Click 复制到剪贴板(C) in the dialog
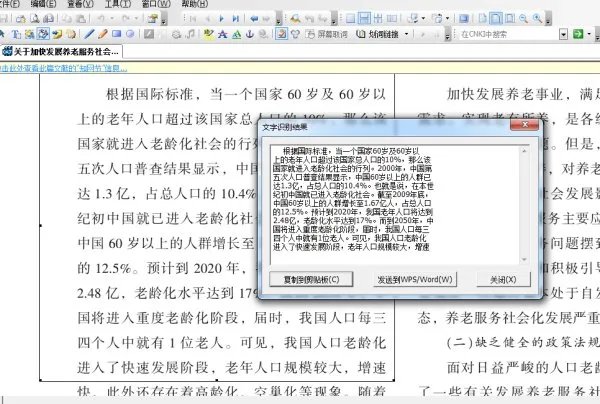600x404 pixels. tap(311, 279)
